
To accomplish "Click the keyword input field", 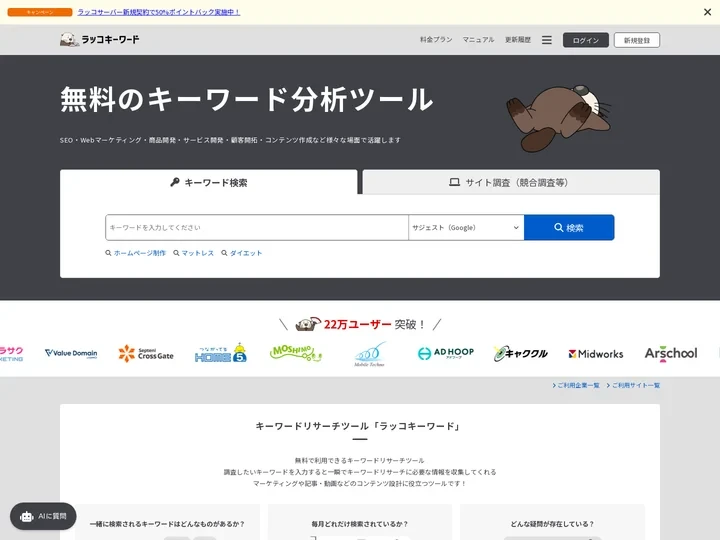I will coord(257,227).
